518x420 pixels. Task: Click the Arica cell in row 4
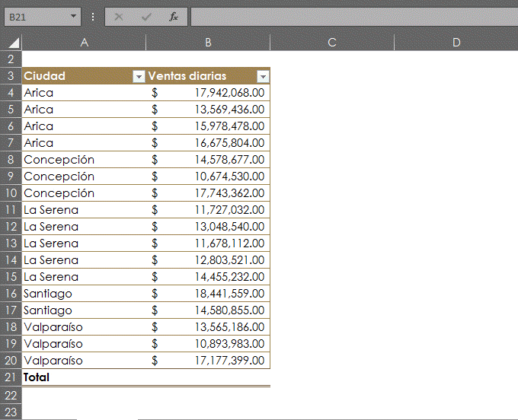pos(84,93)
